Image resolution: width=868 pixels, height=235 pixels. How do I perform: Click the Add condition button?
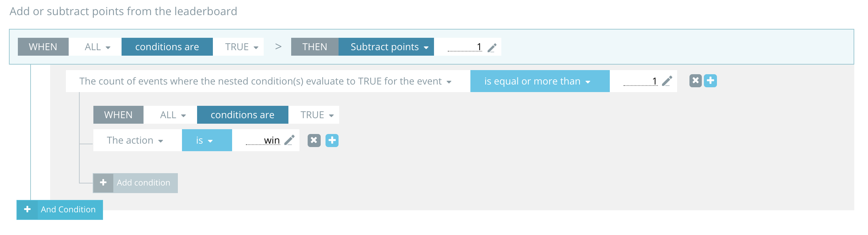(x=135, y=183)
